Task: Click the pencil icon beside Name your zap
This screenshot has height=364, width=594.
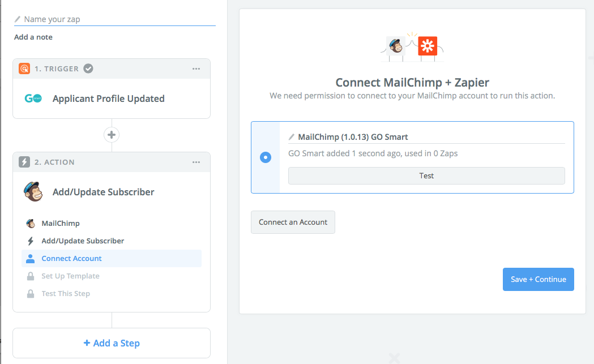Action: [18, 19]
